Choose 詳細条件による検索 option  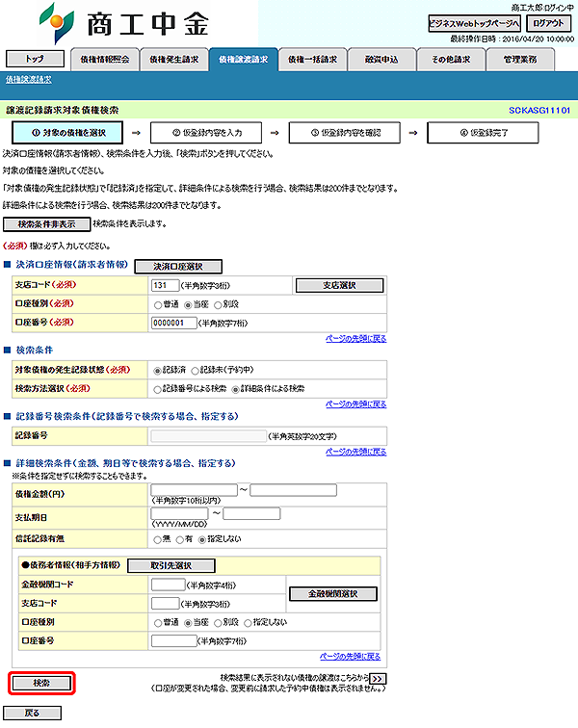click(236, 390)
